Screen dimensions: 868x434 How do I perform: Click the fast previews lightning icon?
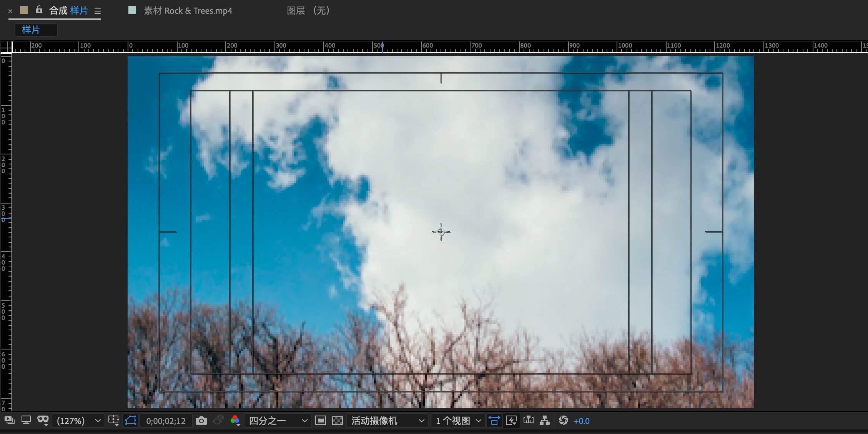[x=511, y=421]
